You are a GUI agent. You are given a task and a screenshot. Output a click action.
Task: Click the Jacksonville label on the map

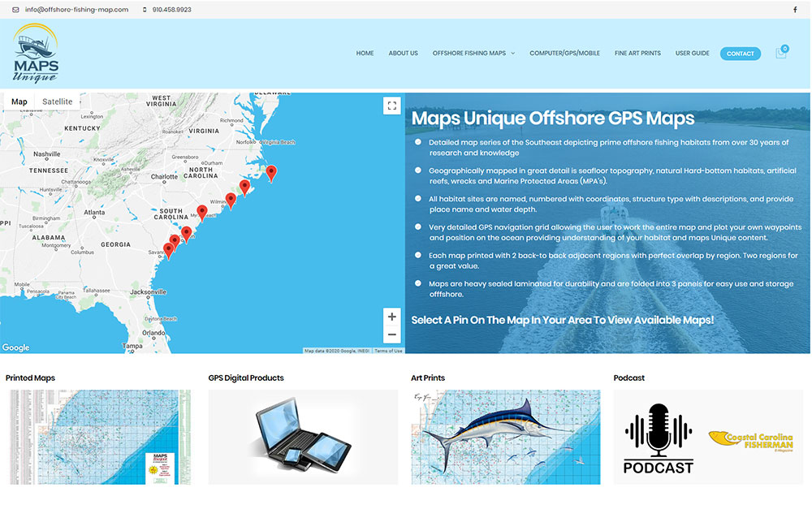[x=148, y=292]
